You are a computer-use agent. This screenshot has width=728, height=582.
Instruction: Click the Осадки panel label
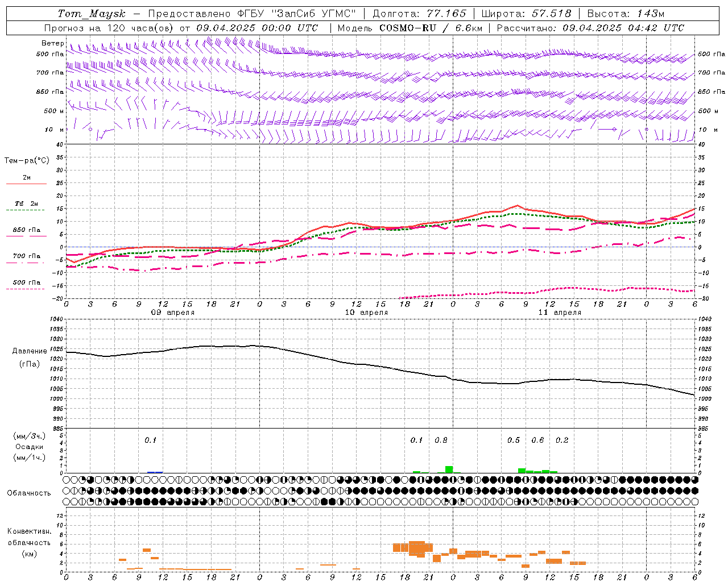30,447
